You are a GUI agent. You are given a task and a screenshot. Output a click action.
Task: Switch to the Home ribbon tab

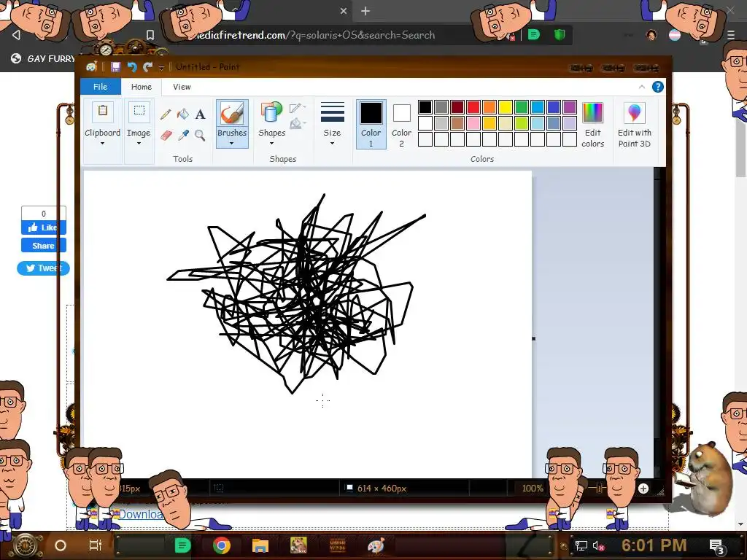click(x=141, y=87)
